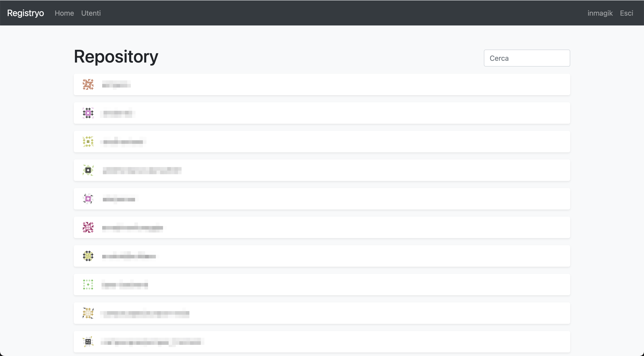The width and height of the screenshot is (644, 356).
Task: Click the orange-brown identicon in first row
Action: click(x=88, y=84)
